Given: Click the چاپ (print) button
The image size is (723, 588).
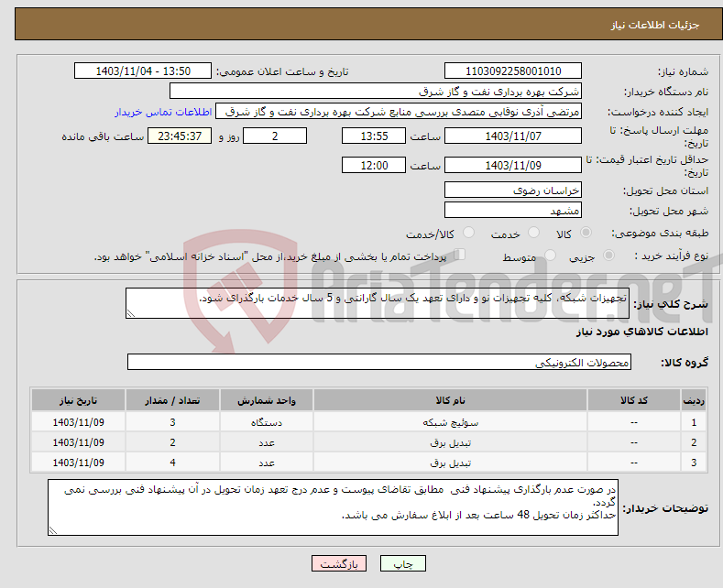Looking at the screenshot, I should click(x=402, y=563).
